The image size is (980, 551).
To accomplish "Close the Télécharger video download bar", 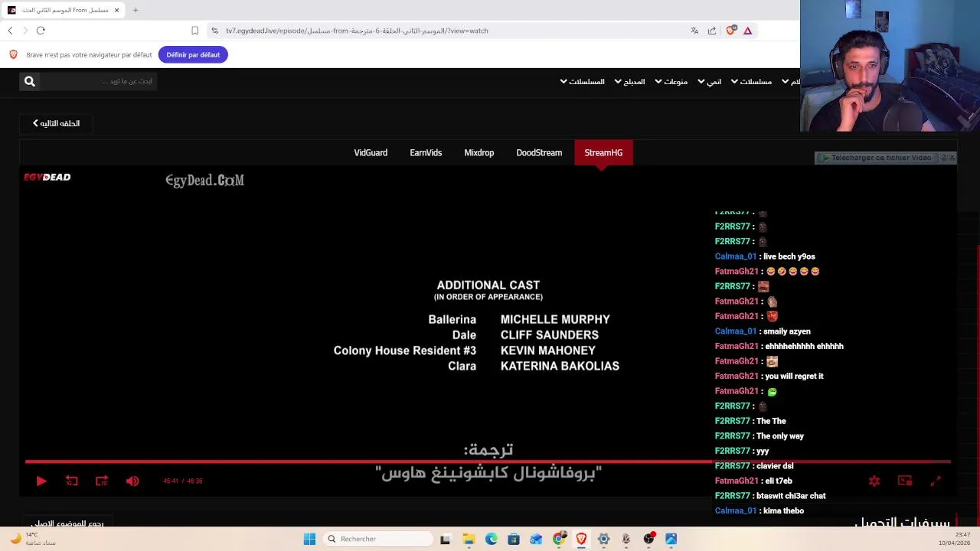I will [952, 158].
